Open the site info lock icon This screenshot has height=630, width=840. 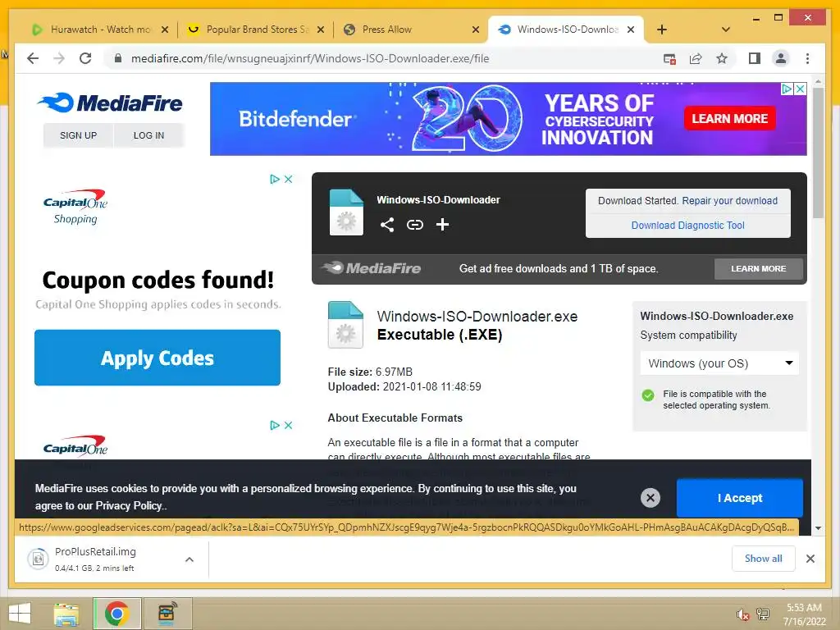coord(118,58)
